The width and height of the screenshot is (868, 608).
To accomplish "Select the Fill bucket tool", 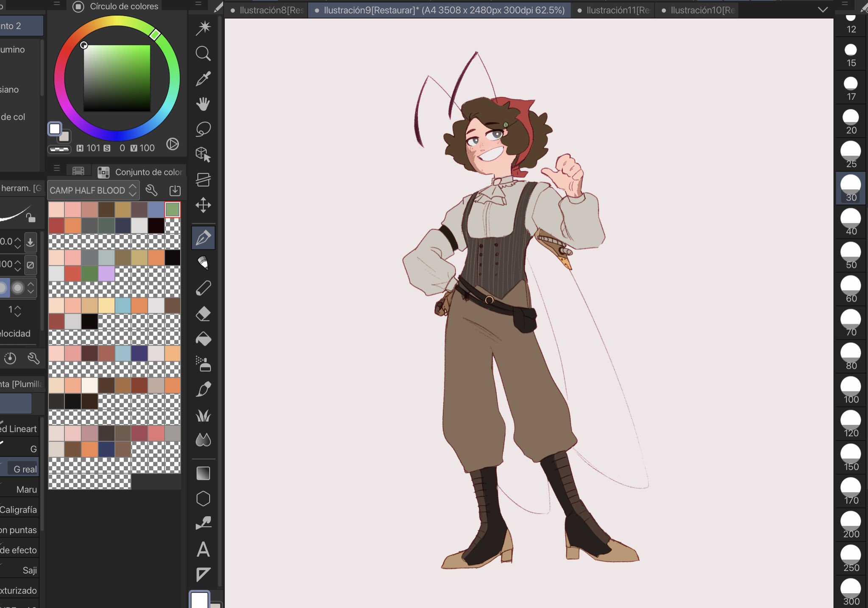I will pyautogui.click(x=203, y=339).
